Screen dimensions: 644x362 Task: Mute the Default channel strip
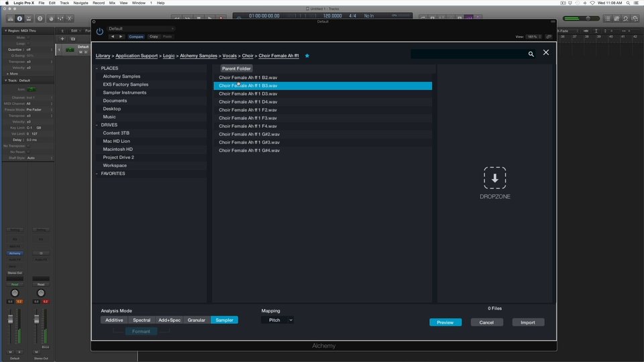click(x=11, y=352)
